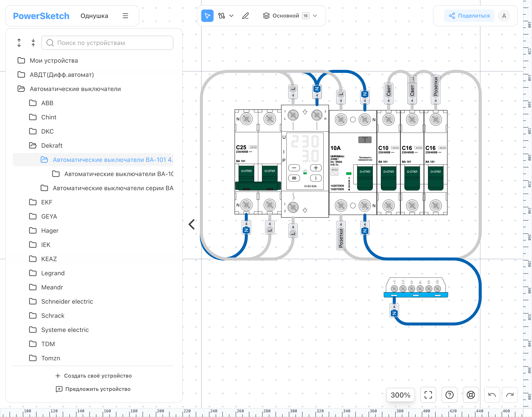Choose the wire routing tool

pos(222,16)
